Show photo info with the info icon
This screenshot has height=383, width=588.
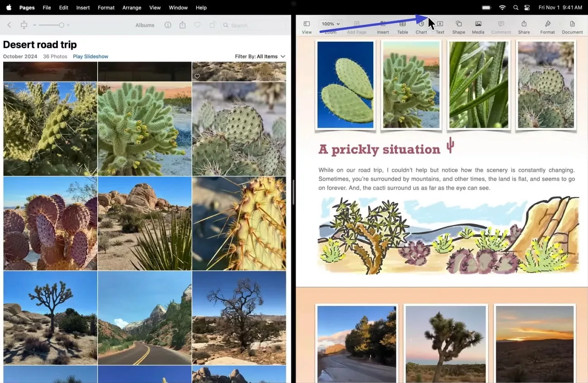[x=168, y=25]
